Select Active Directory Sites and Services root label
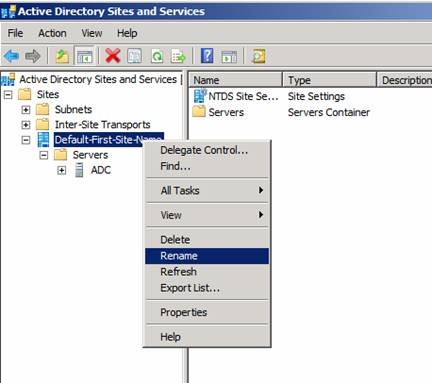This screenshot has height=383, width=432. [x=98, y=79]
